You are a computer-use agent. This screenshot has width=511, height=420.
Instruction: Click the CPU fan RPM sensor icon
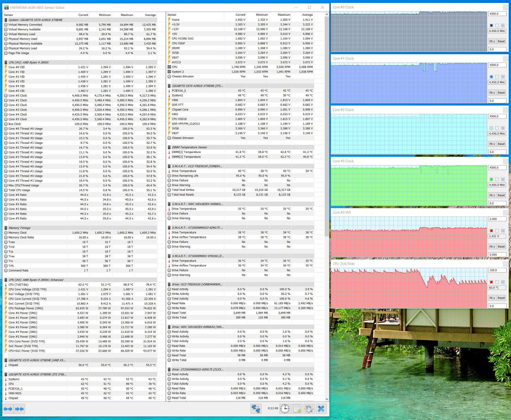click(169, 67)
